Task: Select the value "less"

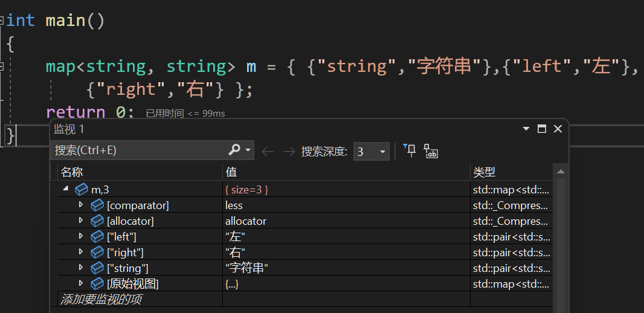Action: click(234, 205)
